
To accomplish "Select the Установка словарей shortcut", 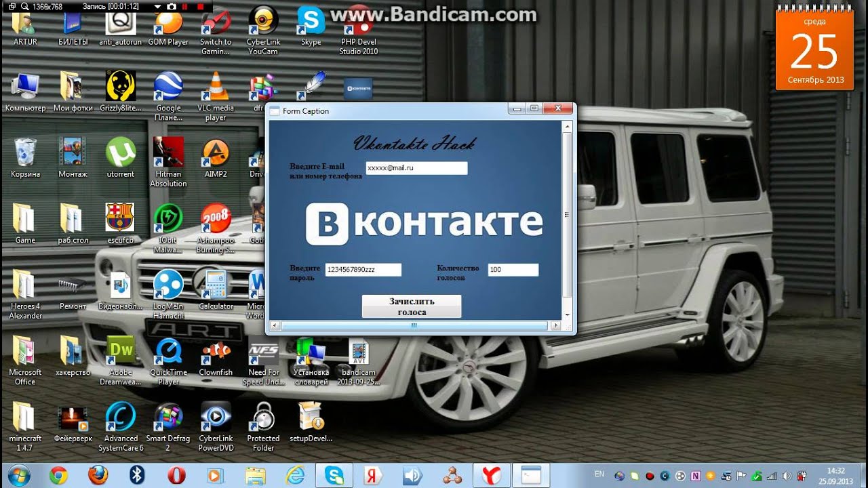I will click(311, 361).
